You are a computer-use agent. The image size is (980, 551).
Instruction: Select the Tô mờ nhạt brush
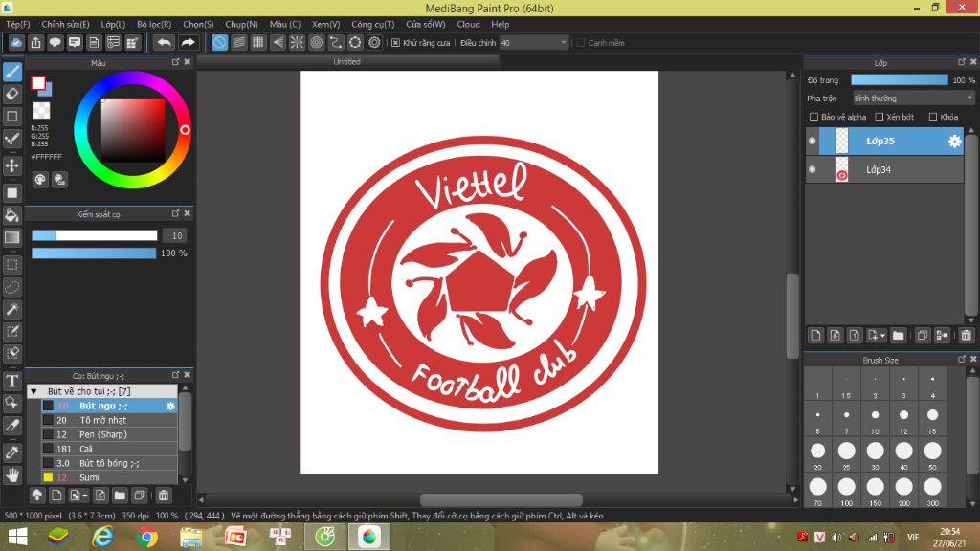click(110, 421)
